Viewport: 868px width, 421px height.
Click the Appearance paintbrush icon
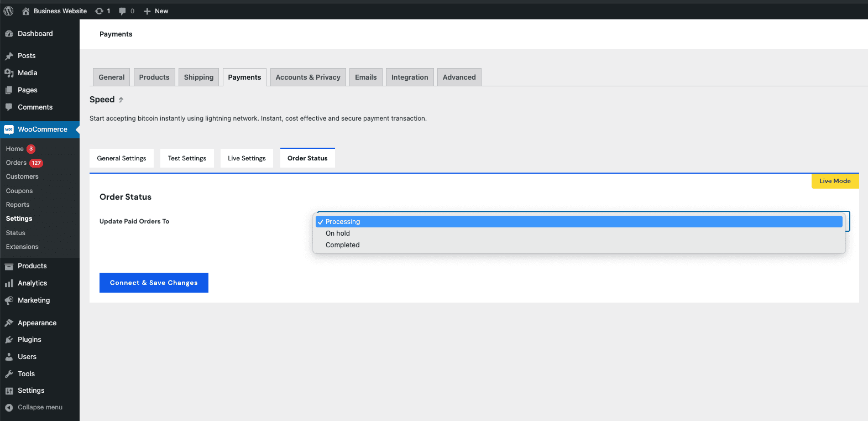click(9, 323)
